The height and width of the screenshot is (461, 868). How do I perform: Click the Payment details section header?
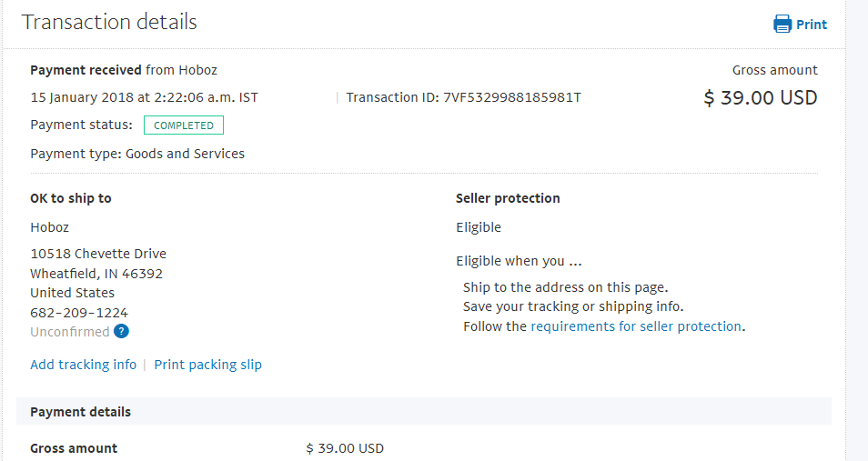pos(81,412)
